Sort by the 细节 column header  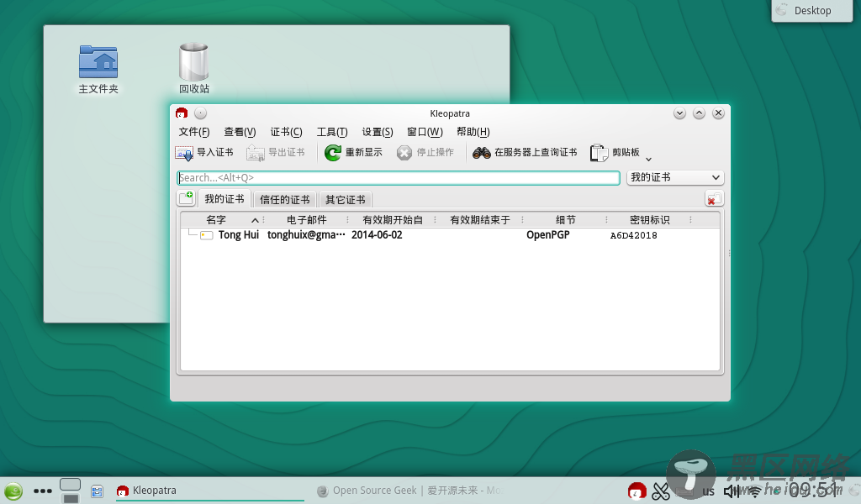565,220
